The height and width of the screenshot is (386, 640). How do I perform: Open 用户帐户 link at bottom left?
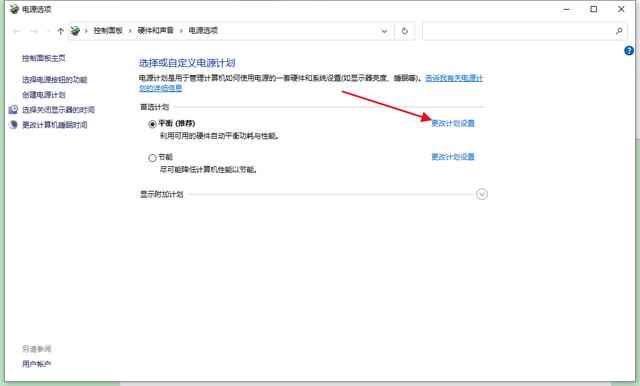[36, 364]
